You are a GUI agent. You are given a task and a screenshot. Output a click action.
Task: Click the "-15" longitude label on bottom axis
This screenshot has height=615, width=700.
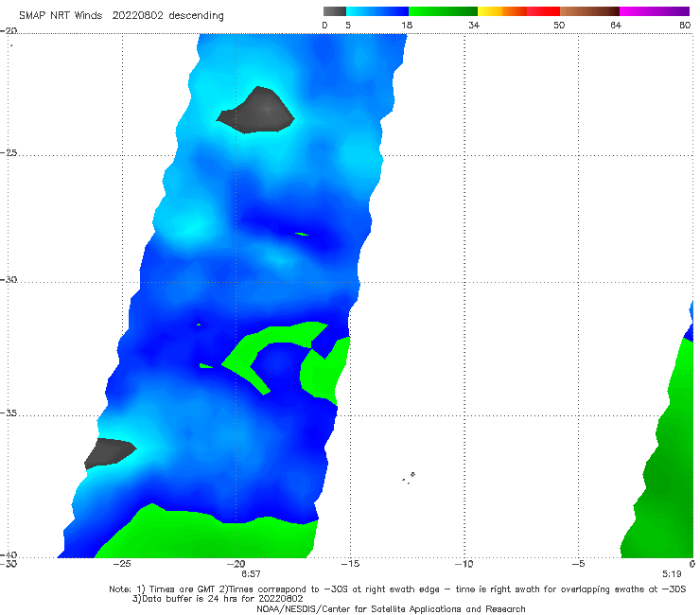pyautogui.click(x=350, y=564)
